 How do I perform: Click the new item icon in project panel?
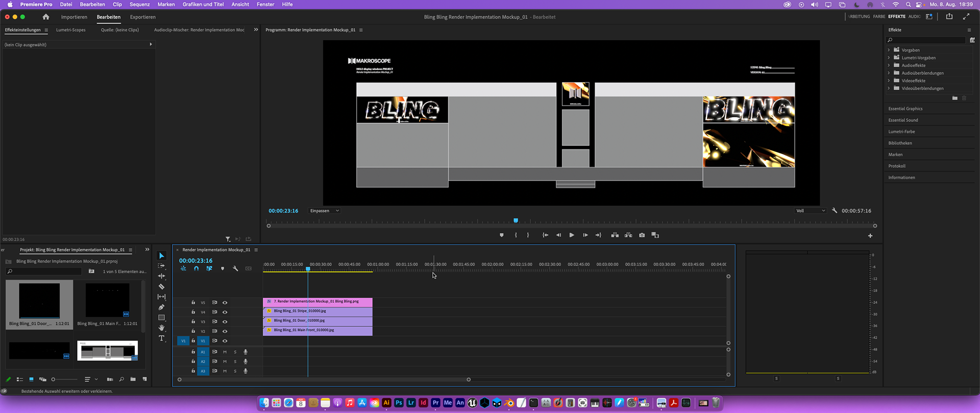point(144,379)
